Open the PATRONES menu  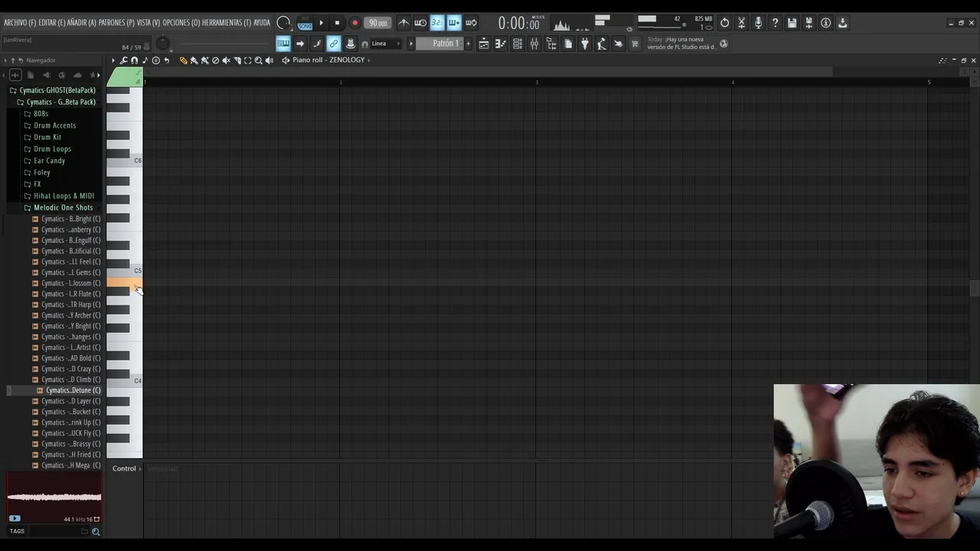(x=116, y=23)
